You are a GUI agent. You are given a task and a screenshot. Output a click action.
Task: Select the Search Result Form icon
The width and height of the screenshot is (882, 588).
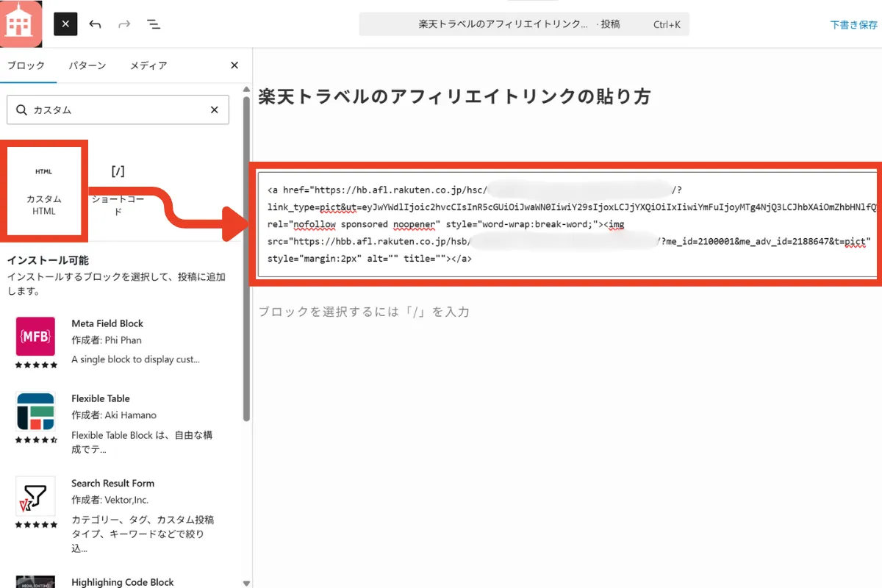pyautogui.click(x=36, y=496)
